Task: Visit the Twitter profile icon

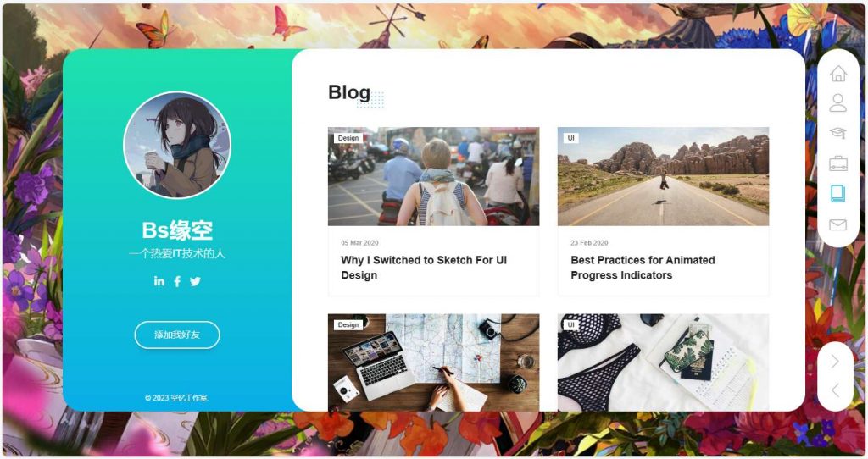Action: pos(195,281)
